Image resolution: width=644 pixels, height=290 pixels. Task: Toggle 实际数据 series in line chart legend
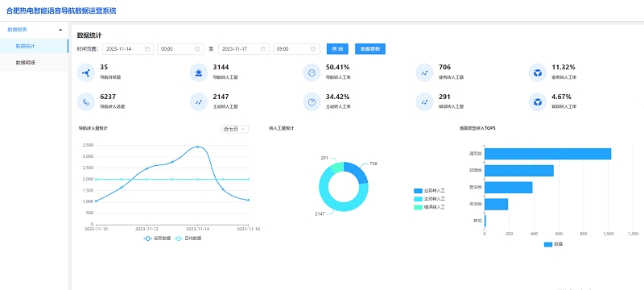[x=157, y=238]
